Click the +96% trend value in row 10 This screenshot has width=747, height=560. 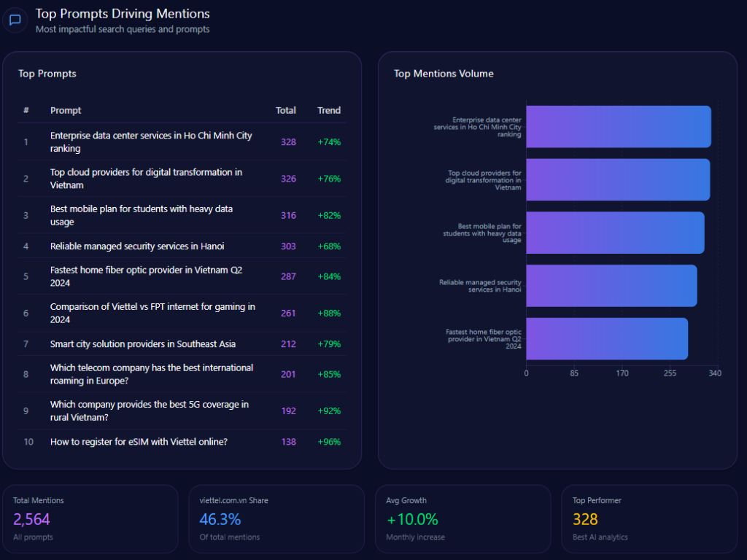(x=329, y=442)
